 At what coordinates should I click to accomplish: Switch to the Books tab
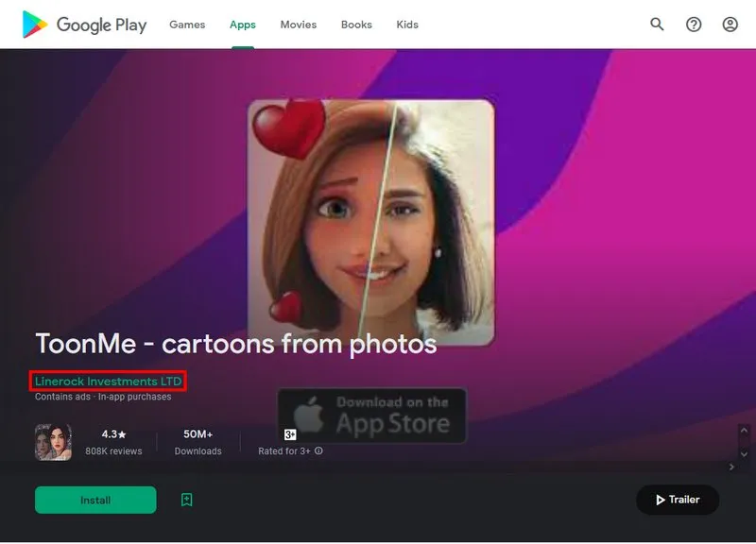pos(356,25)
